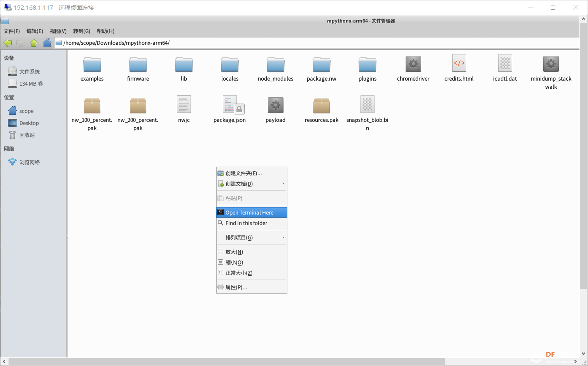Open the firmware folder

point(138,65)
